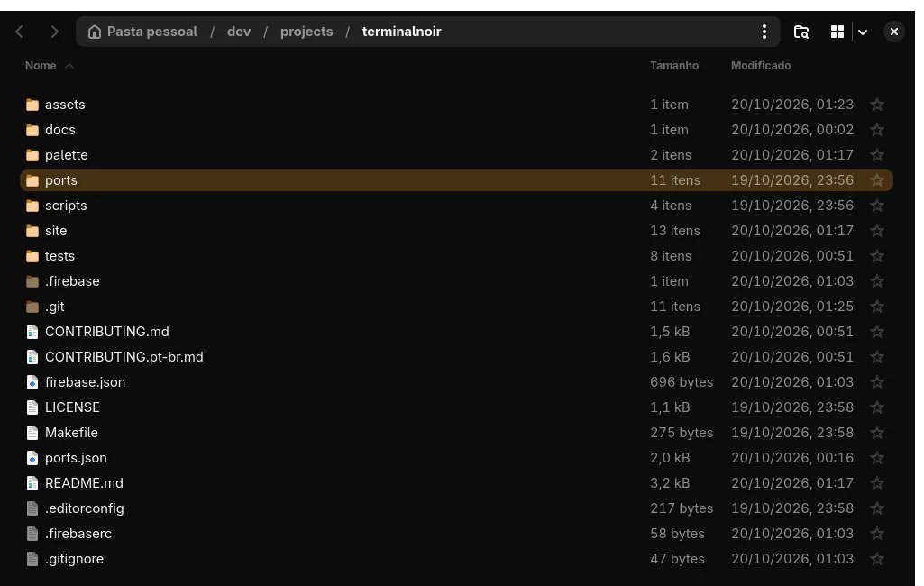Star .firebaserc file
The height and width of the screenshot is (586, 924).
(877, 534)
